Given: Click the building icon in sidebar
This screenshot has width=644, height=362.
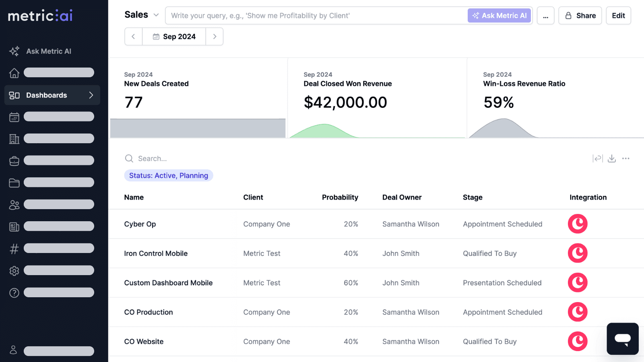Looking at the screenshot, I should click(14, 139).
